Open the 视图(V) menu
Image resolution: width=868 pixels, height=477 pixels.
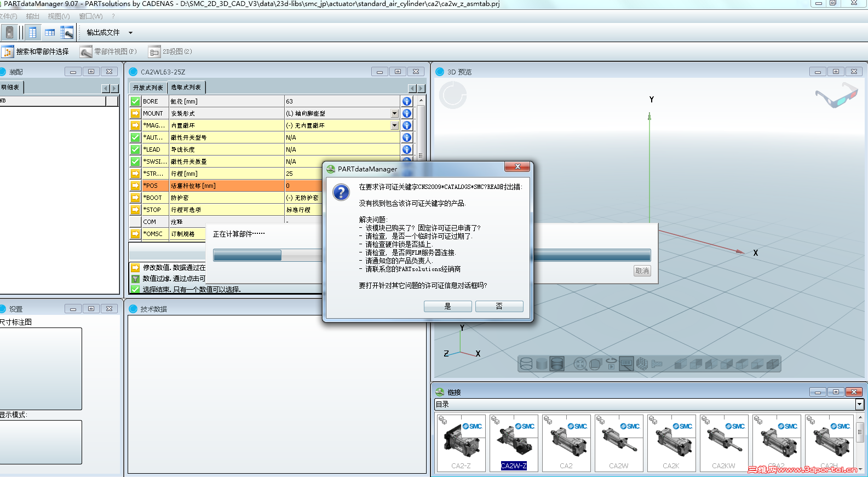click(59, 16)
